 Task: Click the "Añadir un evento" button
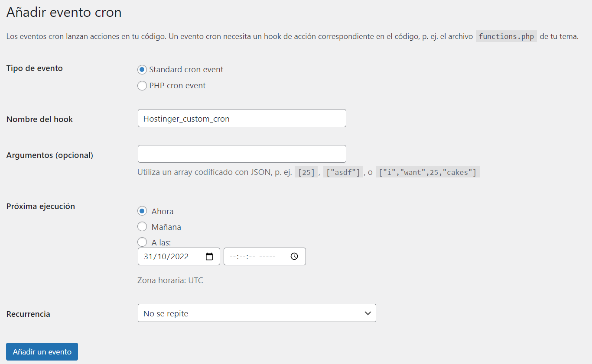tap(42, 351)
